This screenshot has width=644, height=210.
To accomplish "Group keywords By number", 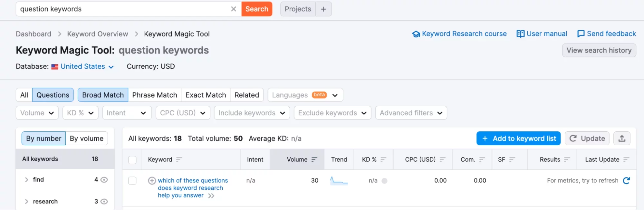I will pyautogui.click(x=43, y=138).
